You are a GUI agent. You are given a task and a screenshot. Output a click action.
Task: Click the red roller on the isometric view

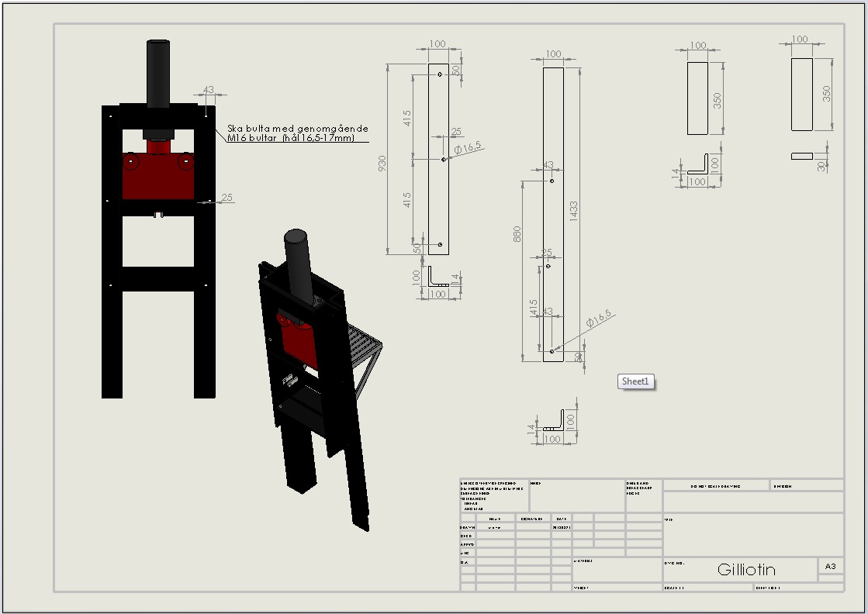click(x=283, y=320)
